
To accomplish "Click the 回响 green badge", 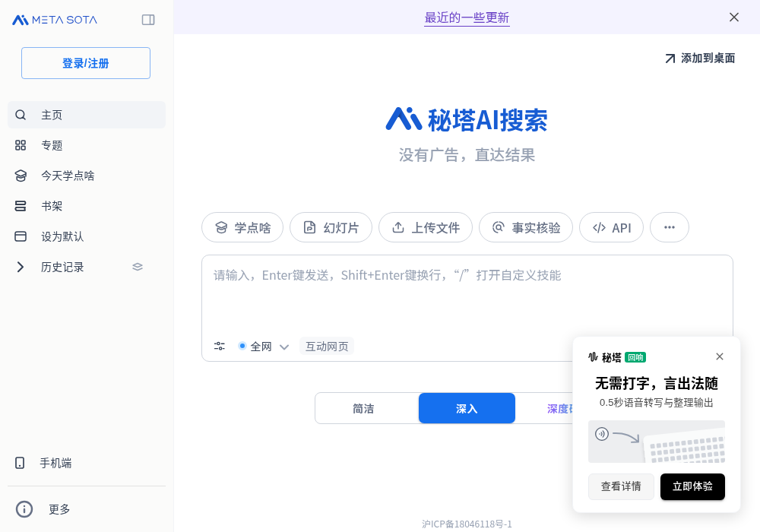I will point(635,357).
